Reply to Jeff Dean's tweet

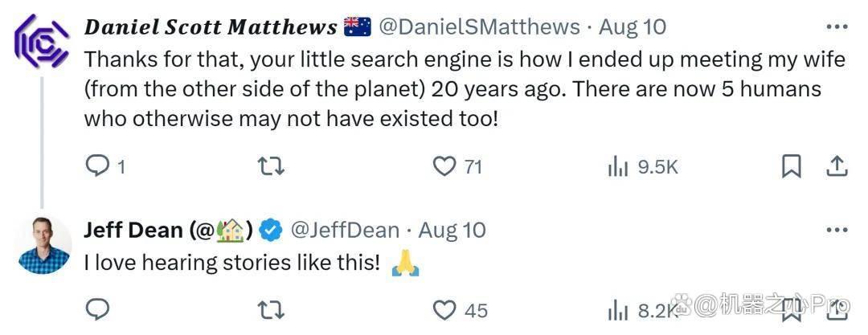click(97, 310)
